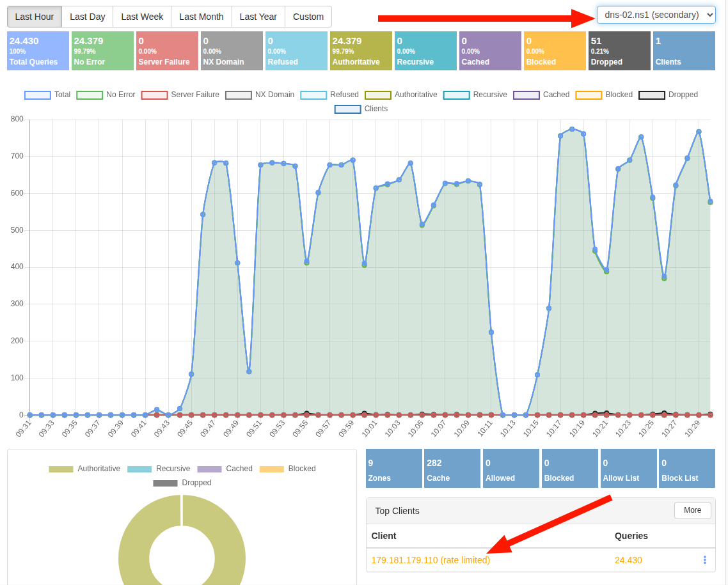Image resolution: width=728 pixels, height=585 pixels.
Task: Open the dns-02.ns1 server dropdown
Action: pyautogui.click(x=656, y=15)
